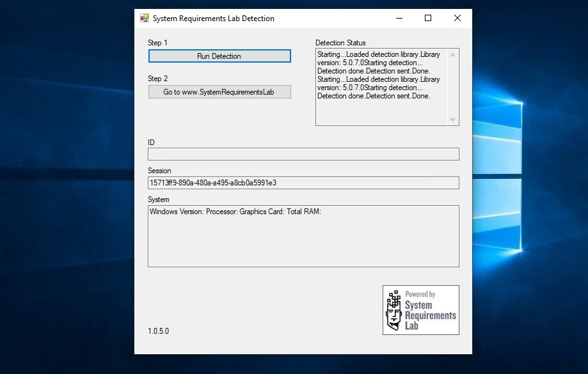Click the Step 1 label
Image resolution: width=588 pixels, height=374 pixels.
[x=157, y=43]
